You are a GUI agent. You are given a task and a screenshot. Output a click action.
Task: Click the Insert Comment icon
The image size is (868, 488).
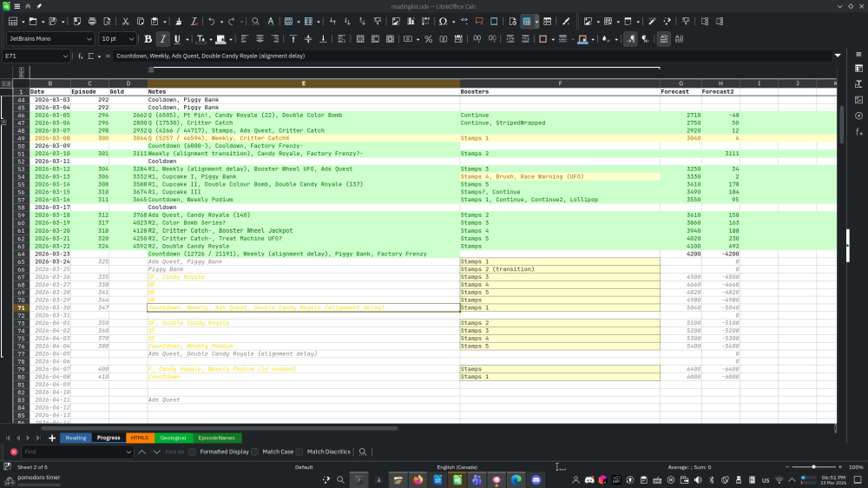(479, 22)
